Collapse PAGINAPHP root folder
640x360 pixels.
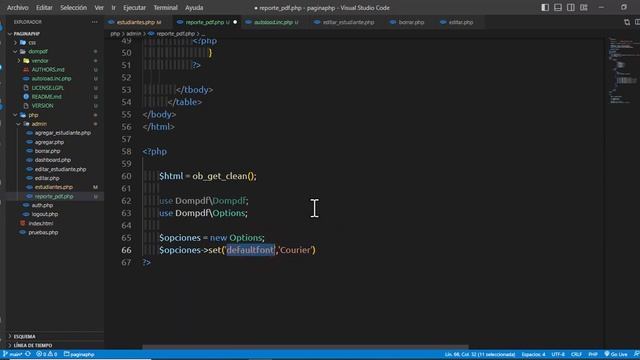pyautogui.click(x=10, y=33)
